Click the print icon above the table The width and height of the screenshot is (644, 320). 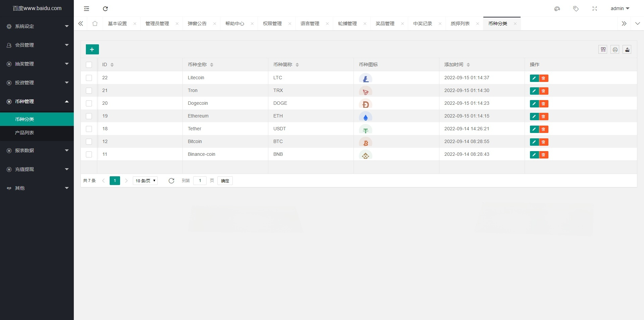(x=615, y=49)
